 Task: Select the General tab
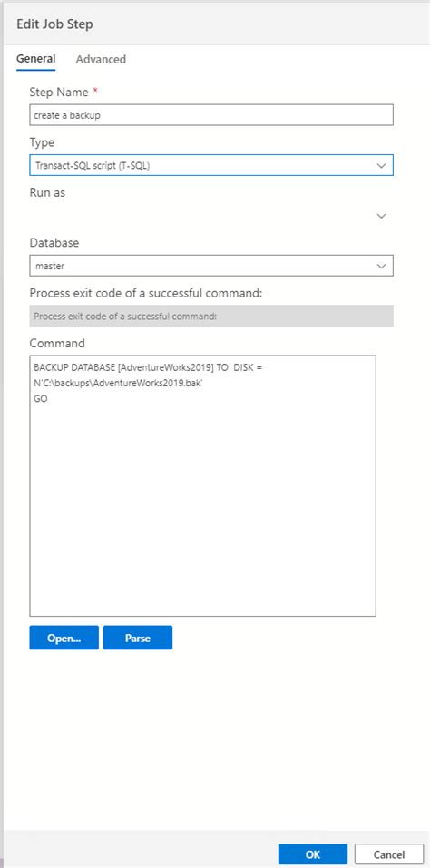click(x=36, y=59)
